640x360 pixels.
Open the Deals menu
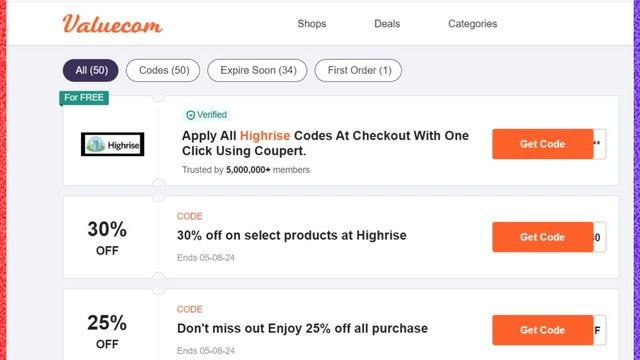point(387,24)
